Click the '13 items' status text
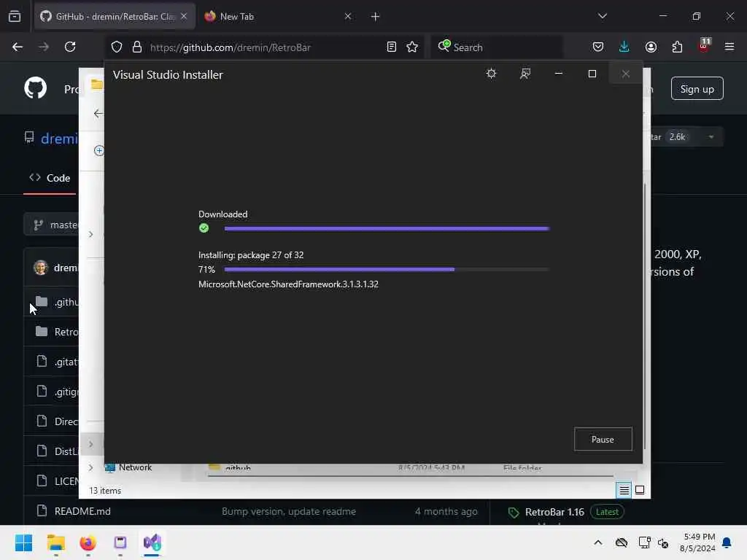 pyautogui.click(x=105, y=491)
